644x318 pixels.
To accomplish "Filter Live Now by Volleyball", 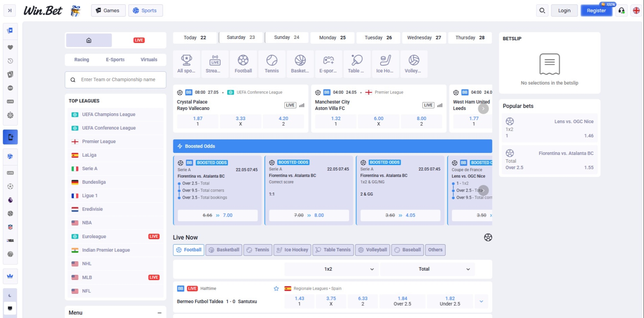I will tap(372, 250).
